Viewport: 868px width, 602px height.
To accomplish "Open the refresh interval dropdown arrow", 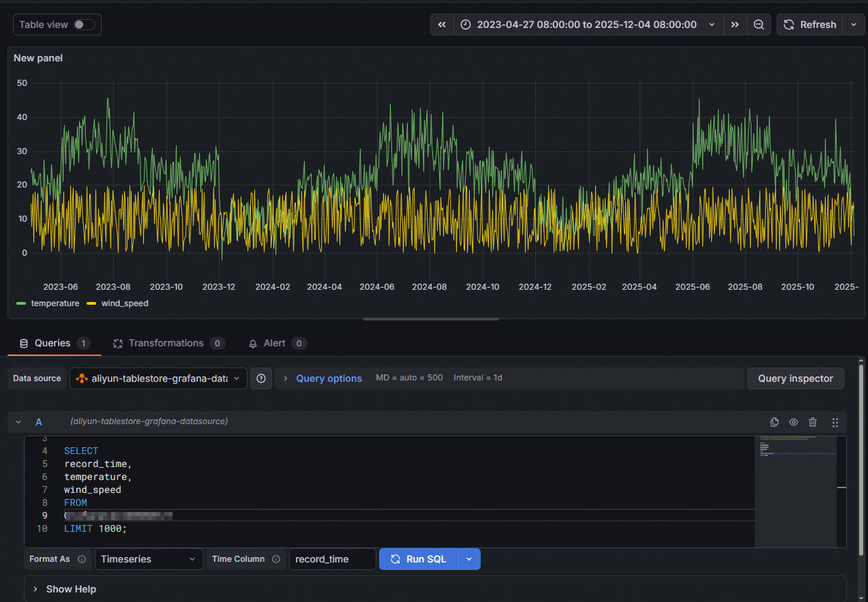I will point(854,25).
